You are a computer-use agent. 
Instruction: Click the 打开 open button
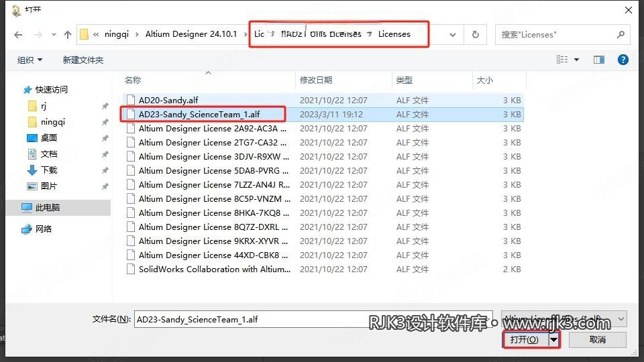tap(525, 339)
